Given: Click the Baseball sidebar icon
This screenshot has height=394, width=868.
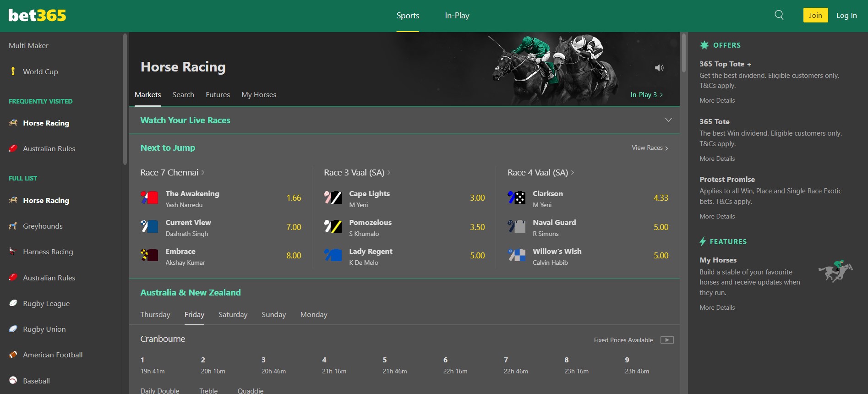Looking at the screenshot, I should point(13,380).
